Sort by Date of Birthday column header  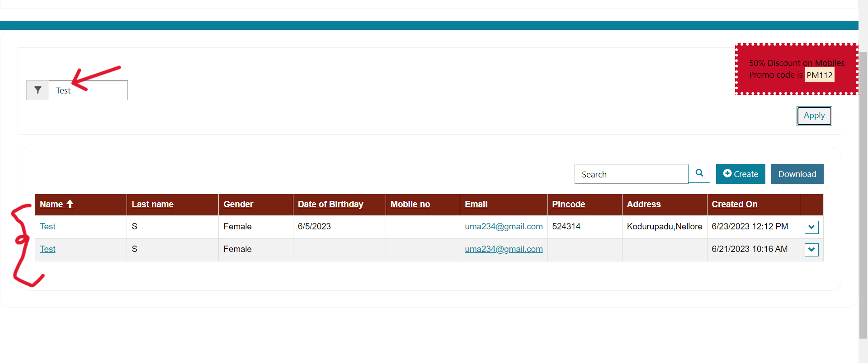330,205
